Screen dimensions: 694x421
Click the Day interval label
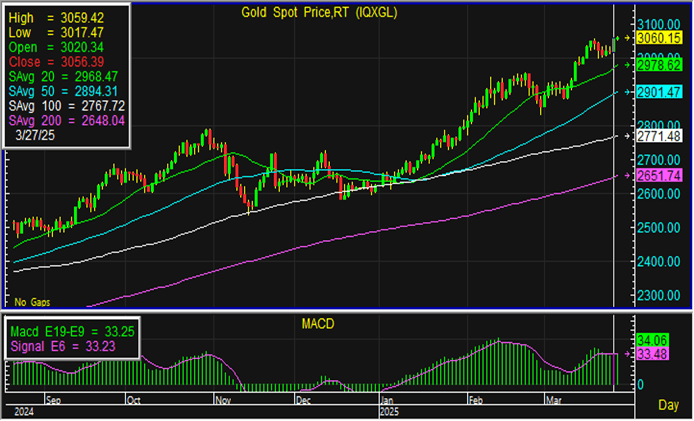point(670,405)
